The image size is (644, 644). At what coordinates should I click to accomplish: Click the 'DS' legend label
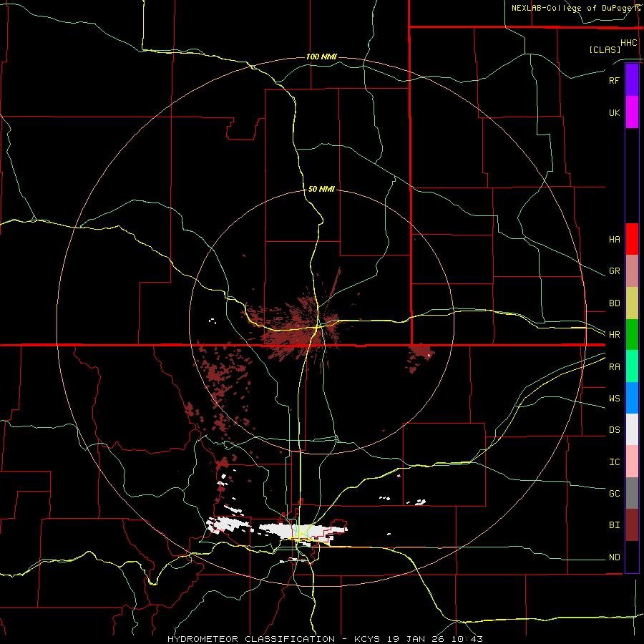tap(614, 430)
